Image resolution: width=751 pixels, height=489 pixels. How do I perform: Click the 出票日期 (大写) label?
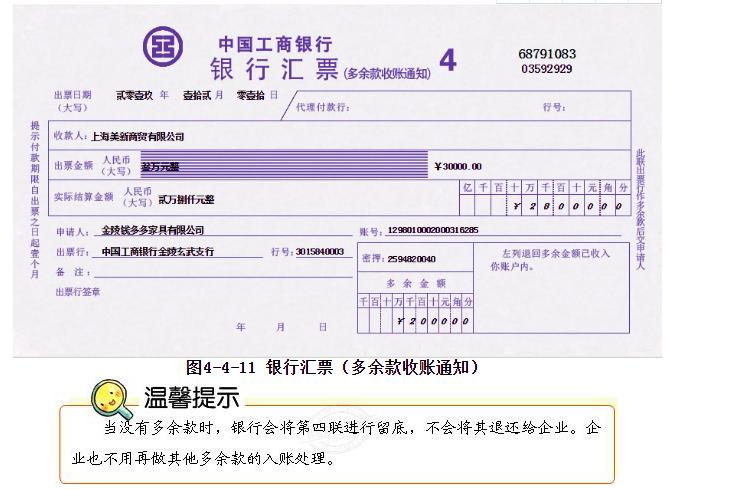(x=72, y=101)
